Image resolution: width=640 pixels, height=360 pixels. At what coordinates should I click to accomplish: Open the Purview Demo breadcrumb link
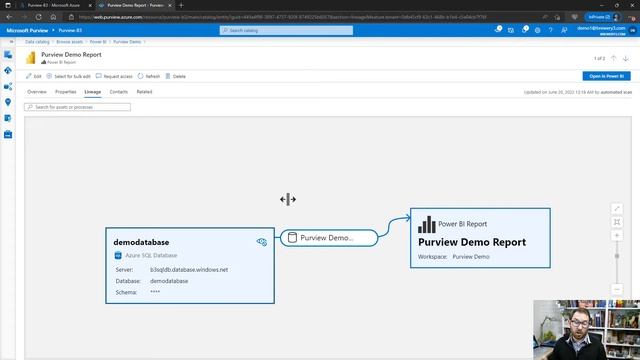(127, 42)
